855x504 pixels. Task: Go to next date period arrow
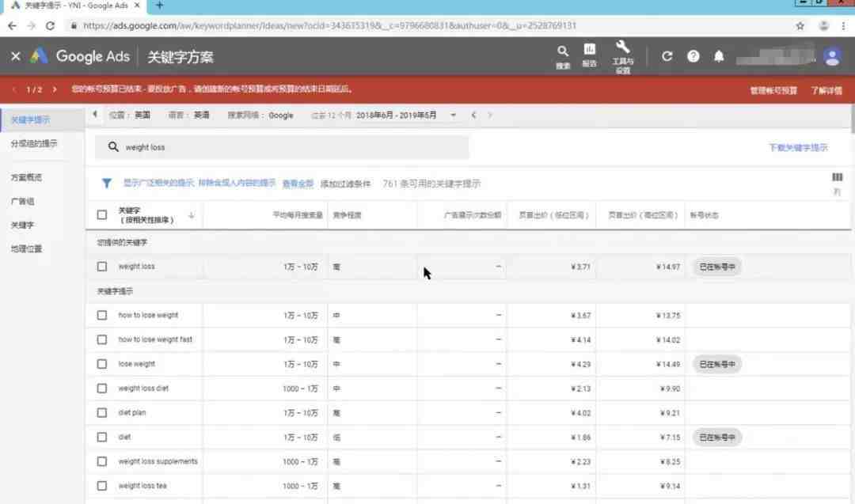[490, 115]
